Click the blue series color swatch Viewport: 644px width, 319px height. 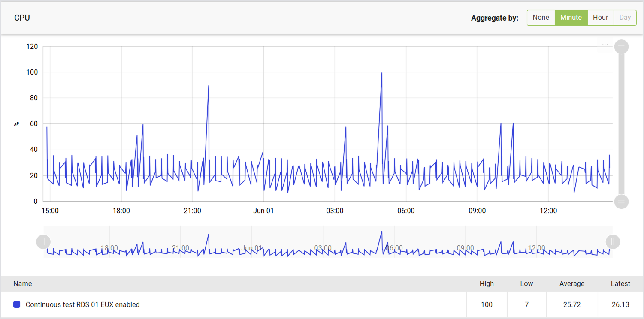pyautogui.click(x=17, y=304)
